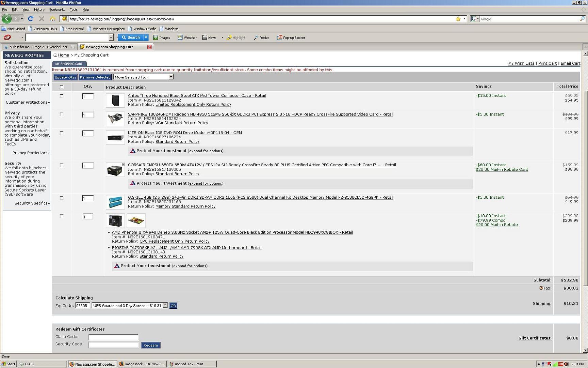Toggle the select-all checkbox in cart header

point(62,87)
